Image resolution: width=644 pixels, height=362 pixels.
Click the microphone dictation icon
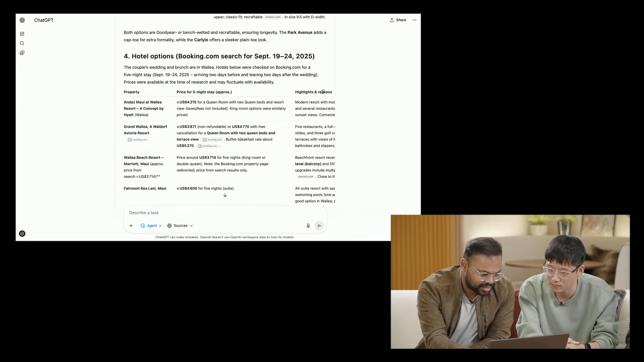(x=308, y=226)
